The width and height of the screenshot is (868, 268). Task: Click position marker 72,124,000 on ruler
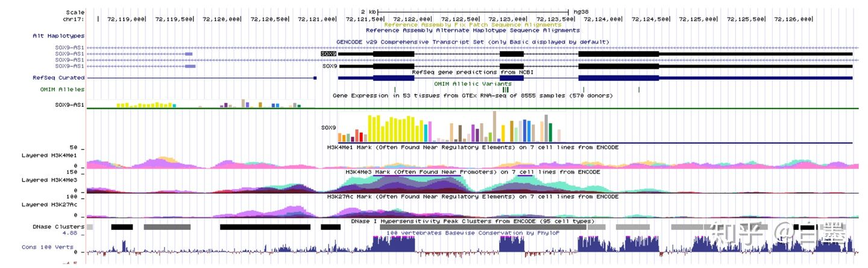click(602, 19)
